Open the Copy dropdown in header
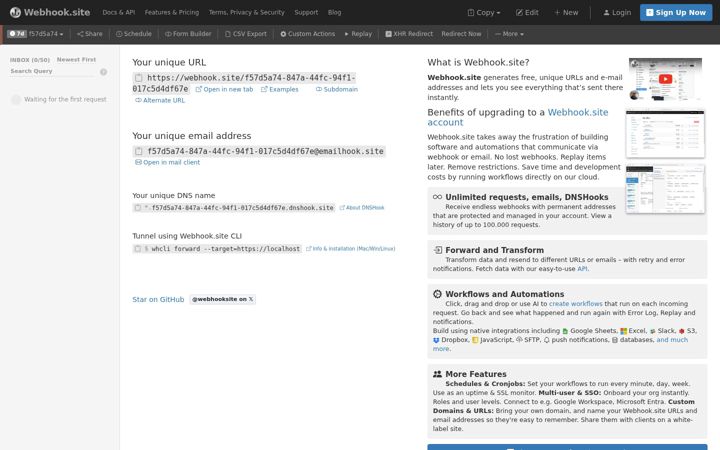This screenshot has height=450, width=720. coord(484,13)
